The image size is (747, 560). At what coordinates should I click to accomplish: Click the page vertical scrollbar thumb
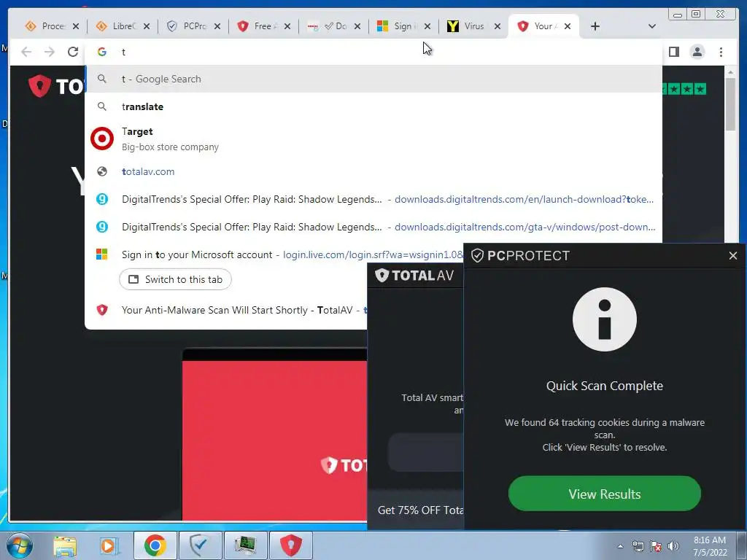[731, 104]
